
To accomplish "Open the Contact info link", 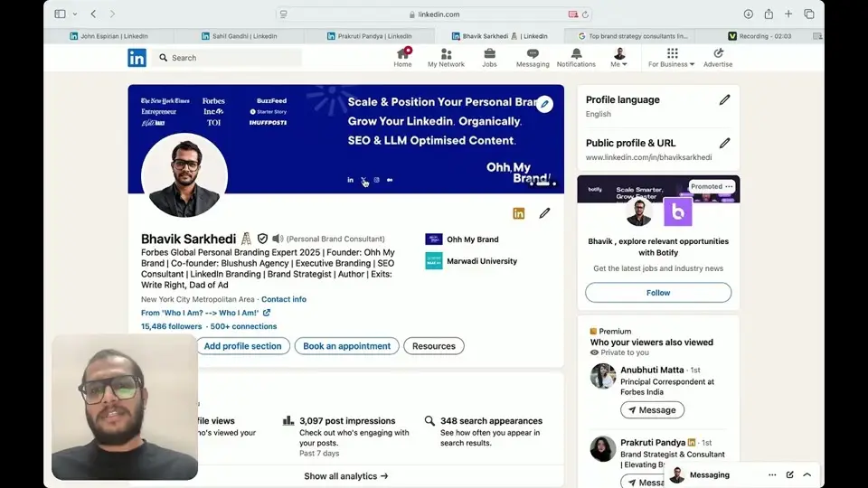I will [x=283, y=299].
